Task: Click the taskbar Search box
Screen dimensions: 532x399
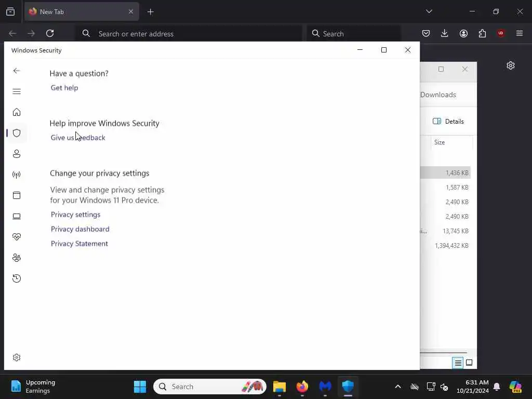Action: point(210,387)
